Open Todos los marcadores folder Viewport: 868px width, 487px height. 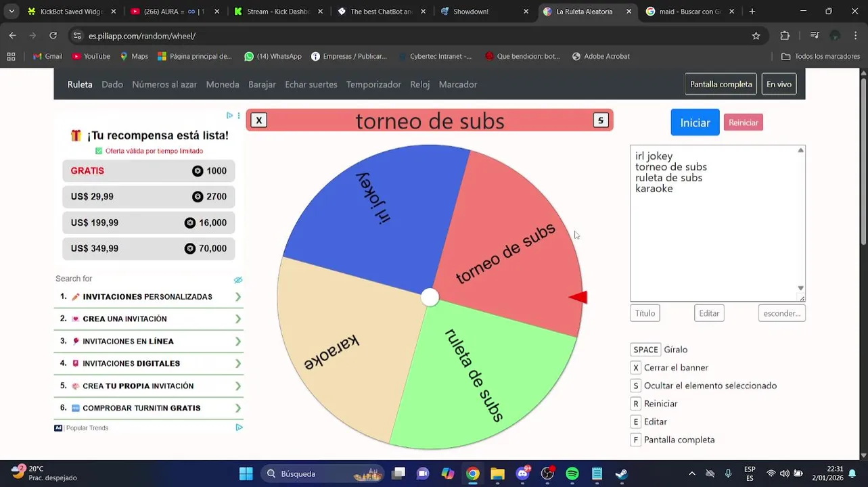coord(821,56)
